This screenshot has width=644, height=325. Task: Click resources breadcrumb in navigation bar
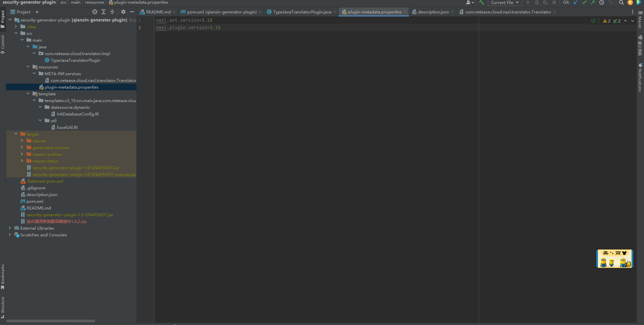tap(94, 2)
